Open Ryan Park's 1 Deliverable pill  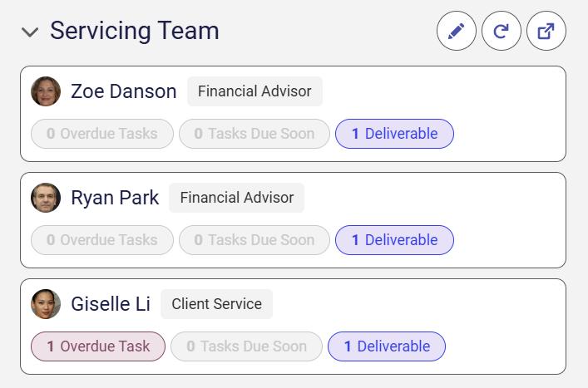pos(394,240)
